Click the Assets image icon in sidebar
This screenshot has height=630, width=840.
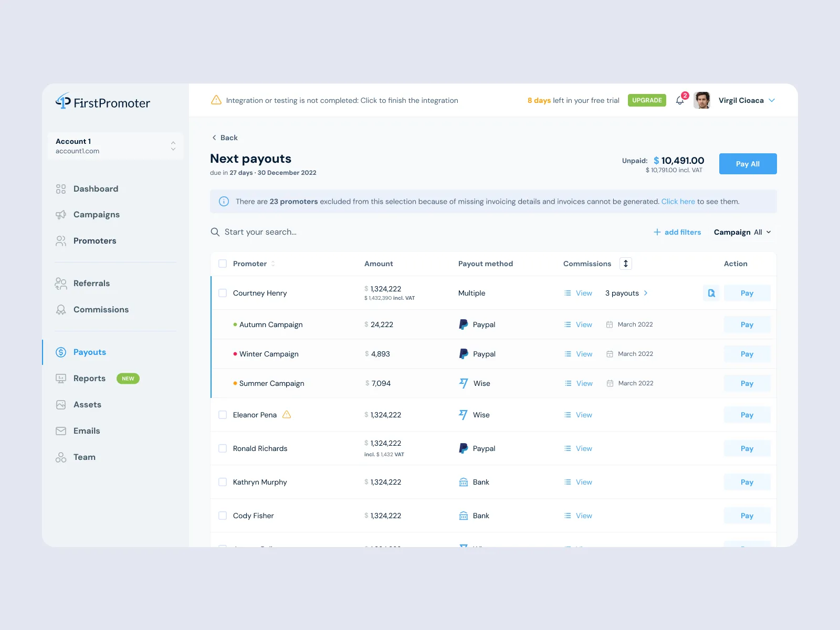pyautogui.click(x=61, y=405)
